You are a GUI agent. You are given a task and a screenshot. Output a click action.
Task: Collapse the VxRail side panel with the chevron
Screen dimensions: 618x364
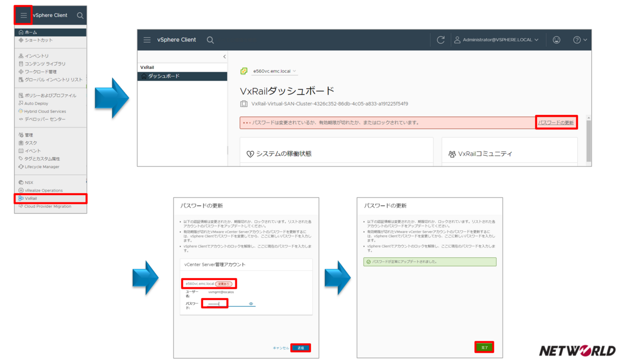pos(224,56)
